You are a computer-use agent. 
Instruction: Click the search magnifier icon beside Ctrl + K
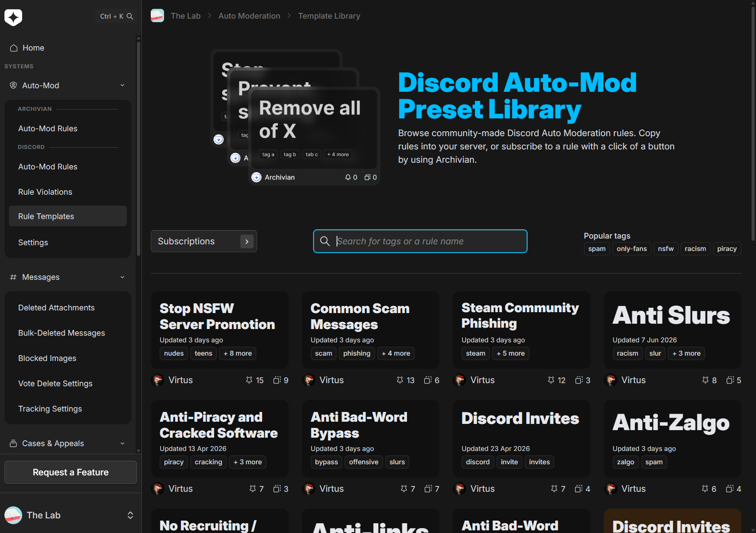[130, 16]
